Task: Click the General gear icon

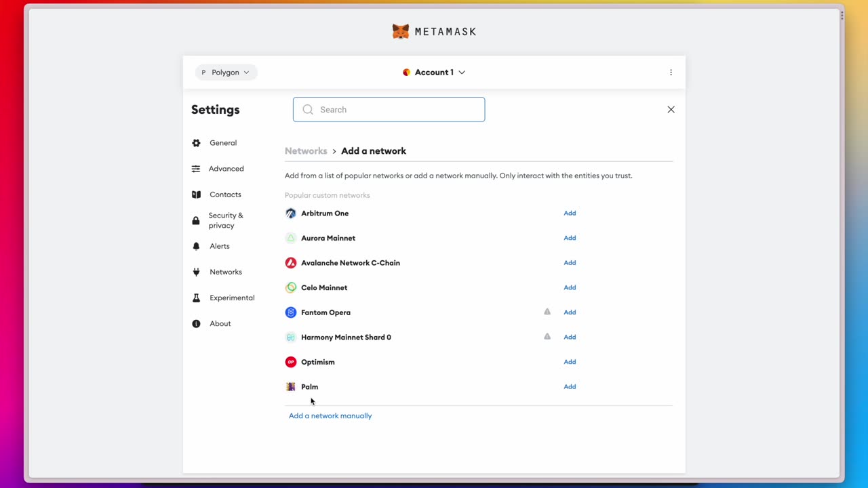Action: (196, 143)
